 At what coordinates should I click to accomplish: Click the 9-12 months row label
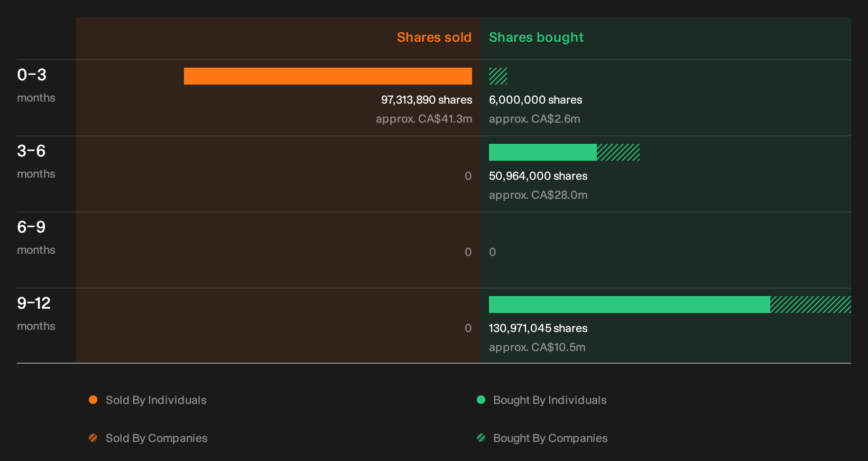click(36, 314)
